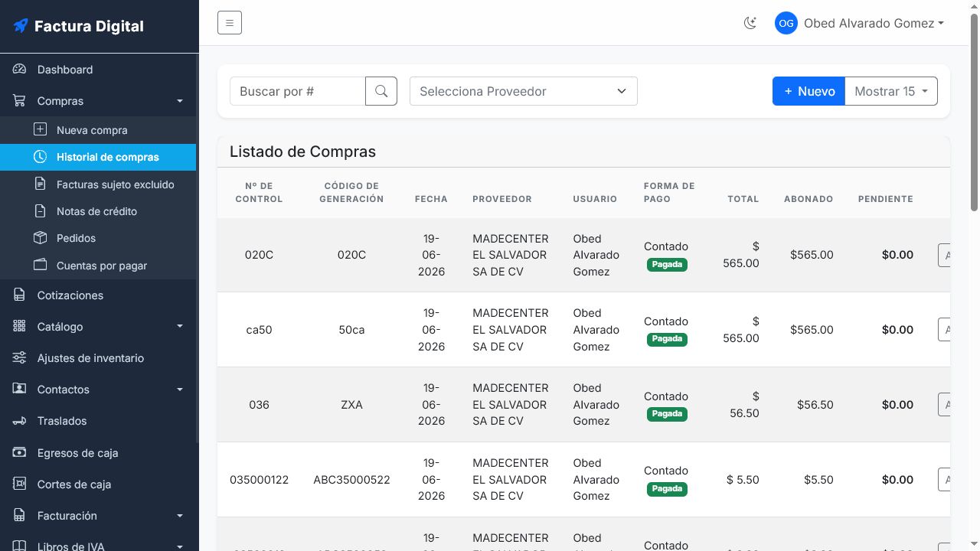This screenshot has width=980, height=551.
Task: Click the page vertical scrollbar
Action: point(975,112)
